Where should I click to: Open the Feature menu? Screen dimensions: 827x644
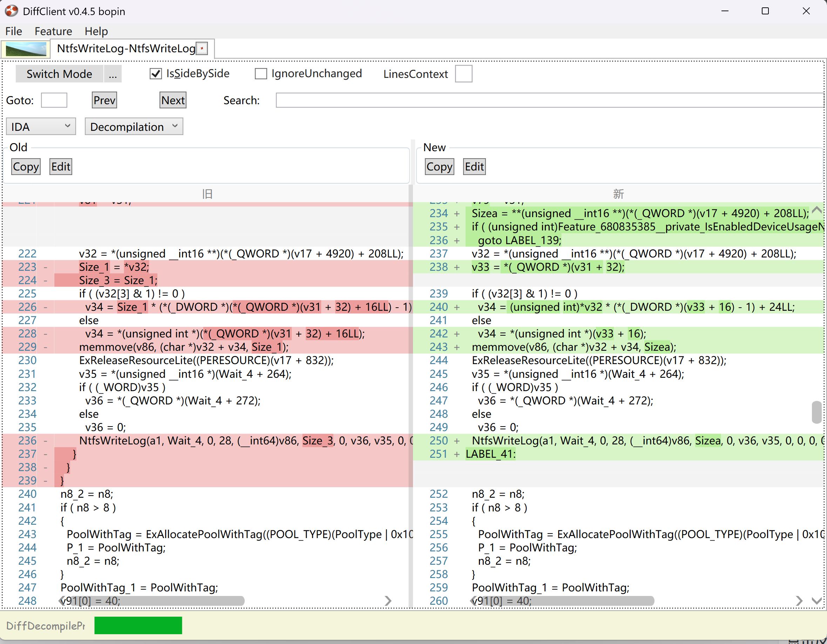(x=53, y=31)
